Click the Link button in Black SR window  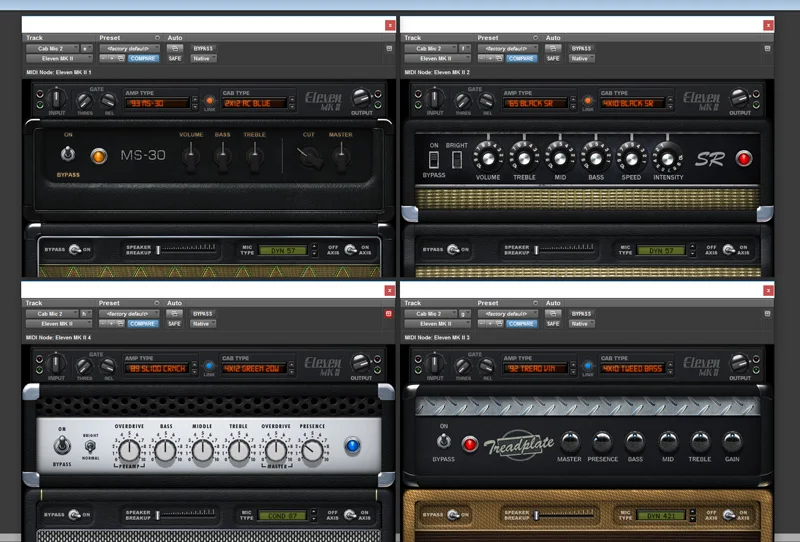coord(587,100)
